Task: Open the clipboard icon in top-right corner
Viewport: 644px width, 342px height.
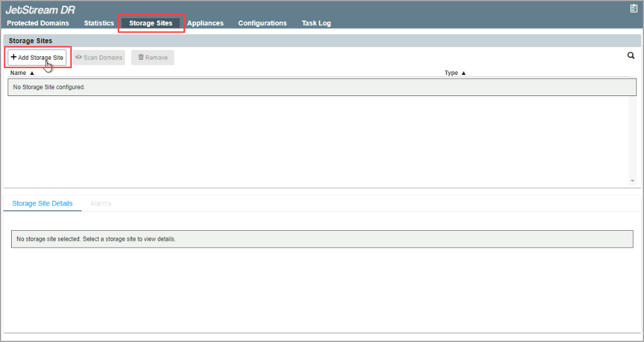Action: click(633, 8)
